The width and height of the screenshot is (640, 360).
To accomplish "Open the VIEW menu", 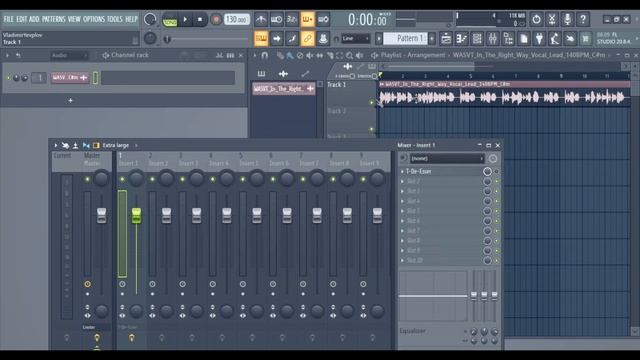I will (74, 19).
